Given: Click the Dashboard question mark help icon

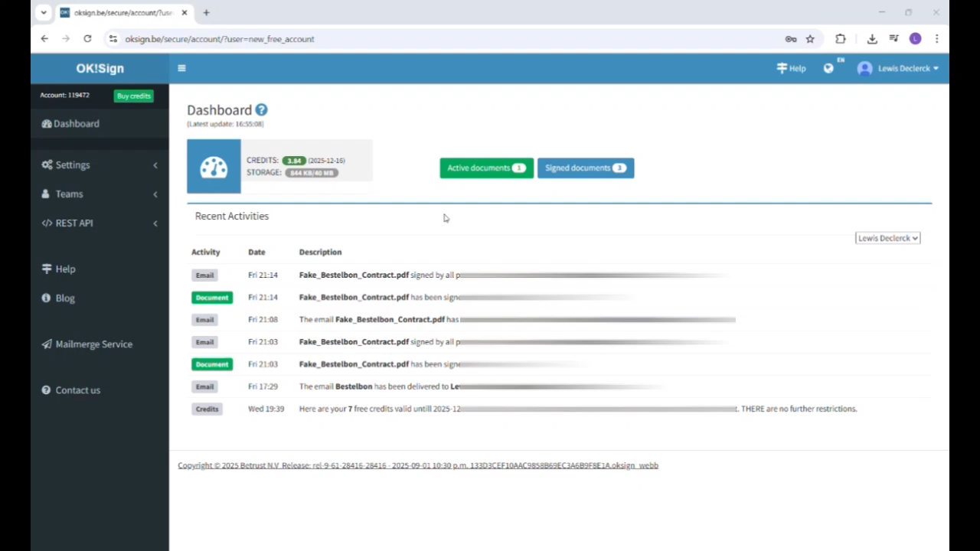Looking at the screenshot, I should [x=261, y=109].
